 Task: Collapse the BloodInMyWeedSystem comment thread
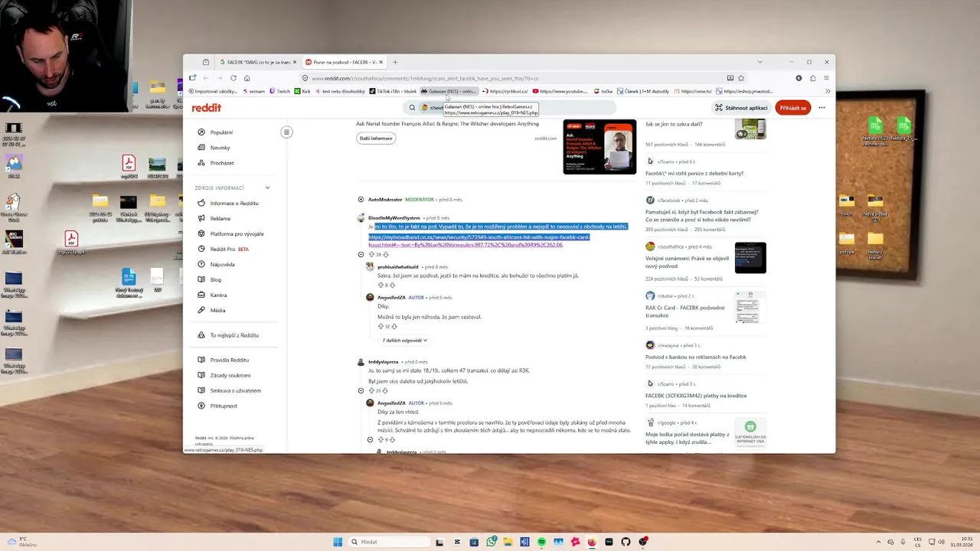pyautogui.click(x=361, y=255)
